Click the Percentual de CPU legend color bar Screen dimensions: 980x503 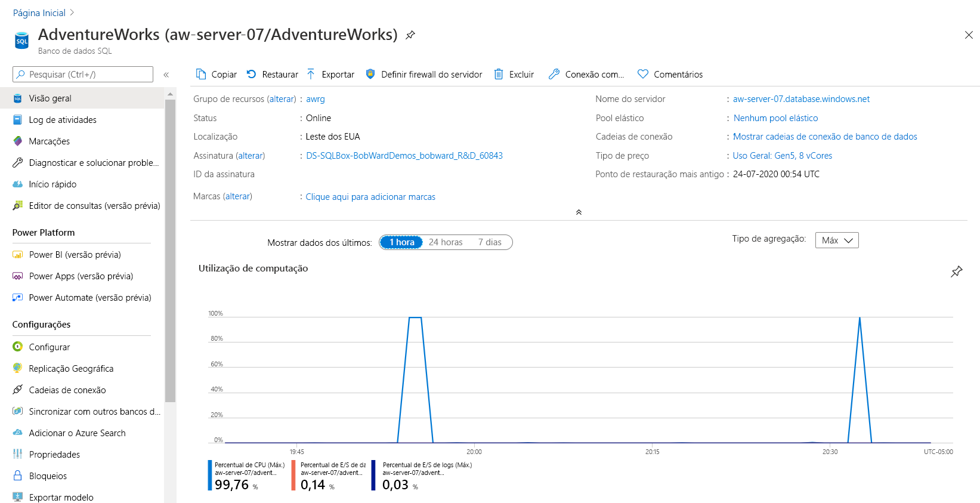(x=210, y=475)
